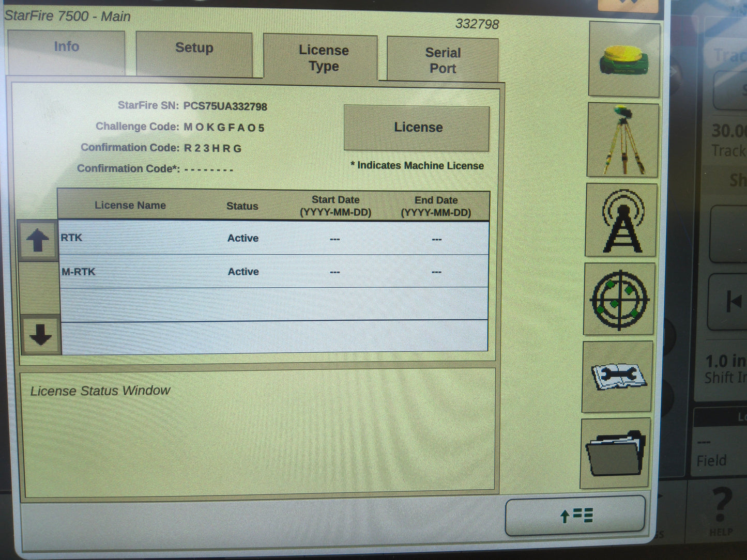Viewport: 747px width, 560px height.
Task: Click the Indicates Machine License note
Action: 418,166
